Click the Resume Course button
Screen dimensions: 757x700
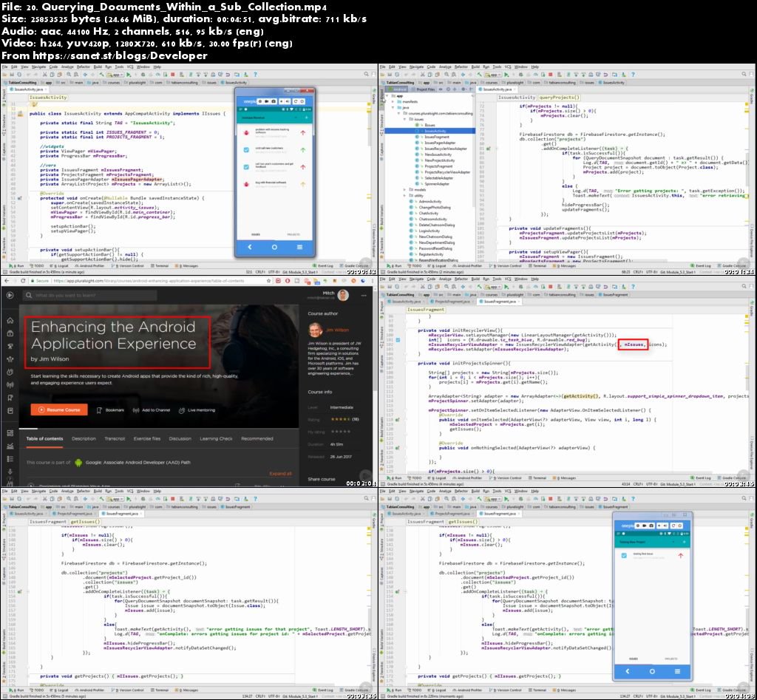[59, 410]
